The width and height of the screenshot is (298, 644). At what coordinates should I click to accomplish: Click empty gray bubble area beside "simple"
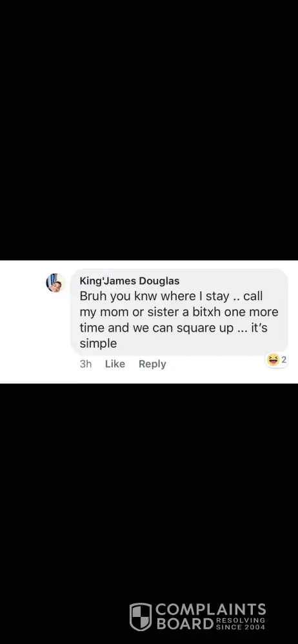pos(197,344)
